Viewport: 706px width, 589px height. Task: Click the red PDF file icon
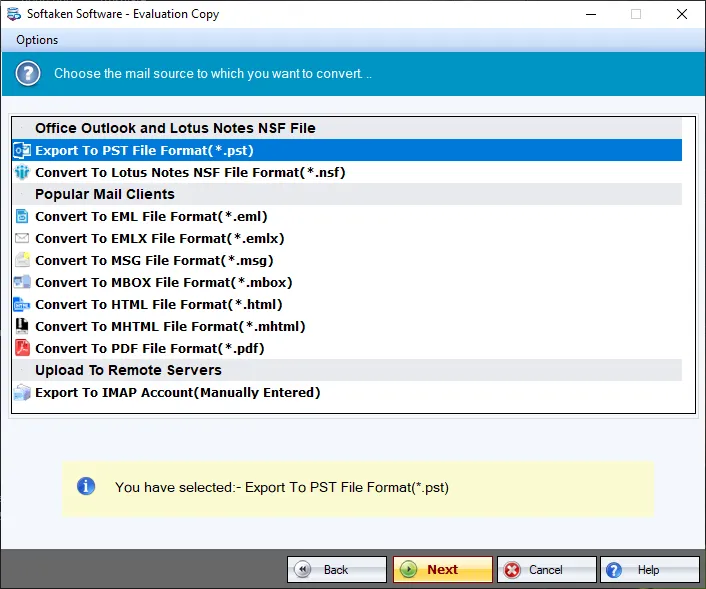(x=22, y=348)
